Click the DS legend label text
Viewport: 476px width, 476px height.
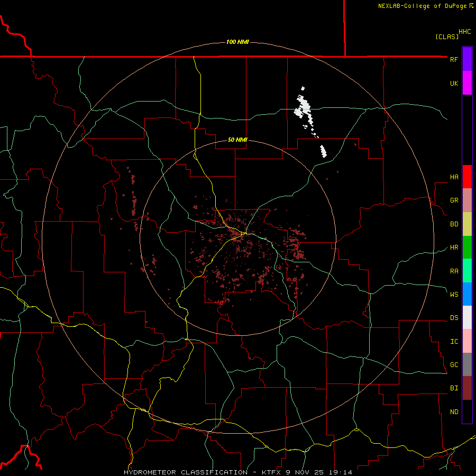pyautogui.click(x=454, y=317)
